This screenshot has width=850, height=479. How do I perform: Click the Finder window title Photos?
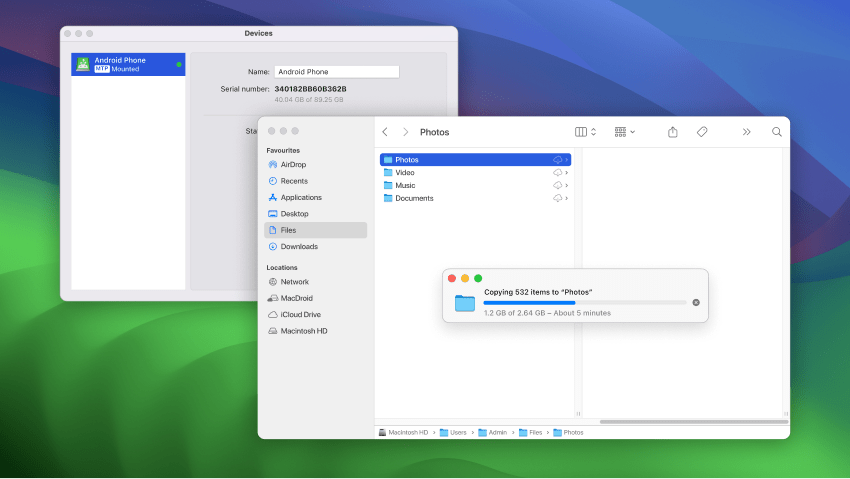tap(435, 132)
